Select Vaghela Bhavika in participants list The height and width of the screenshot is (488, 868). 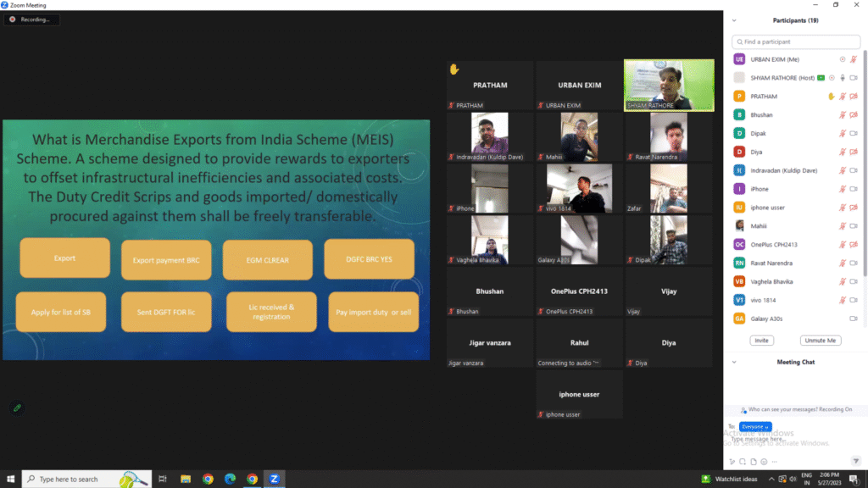pyautogui.click(x=774, y=281)
